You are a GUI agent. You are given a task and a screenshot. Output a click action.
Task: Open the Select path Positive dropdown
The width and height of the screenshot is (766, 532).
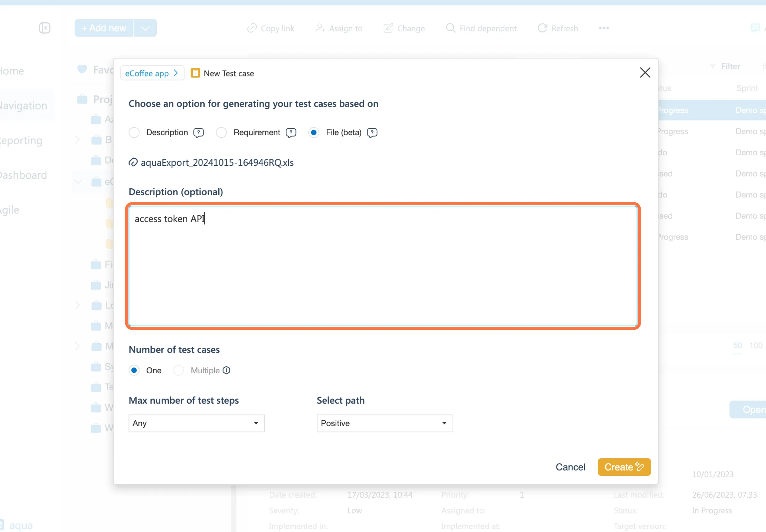pos(385,423)
